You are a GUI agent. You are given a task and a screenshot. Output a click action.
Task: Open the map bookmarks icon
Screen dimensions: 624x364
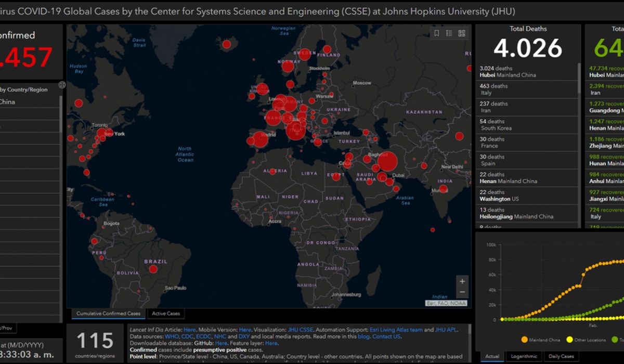[437, 33]
